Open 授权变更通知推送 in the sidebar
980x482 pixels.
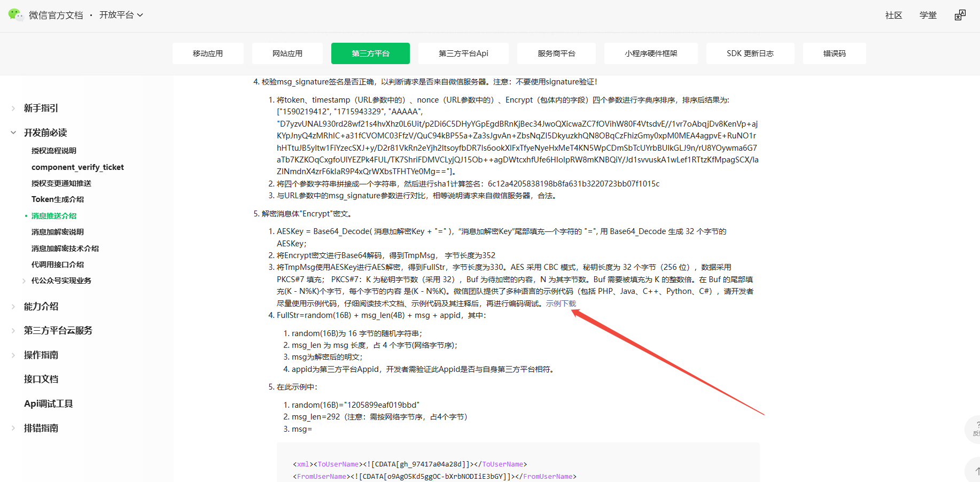pyautogui.click(x=61, y=183)
